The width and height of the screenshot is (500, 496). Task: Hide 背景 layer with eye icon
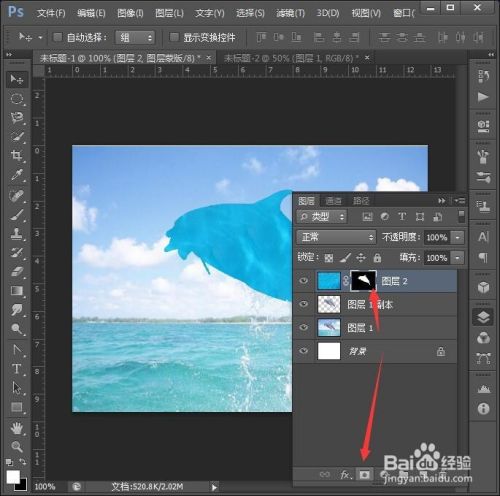click(303, 351)
